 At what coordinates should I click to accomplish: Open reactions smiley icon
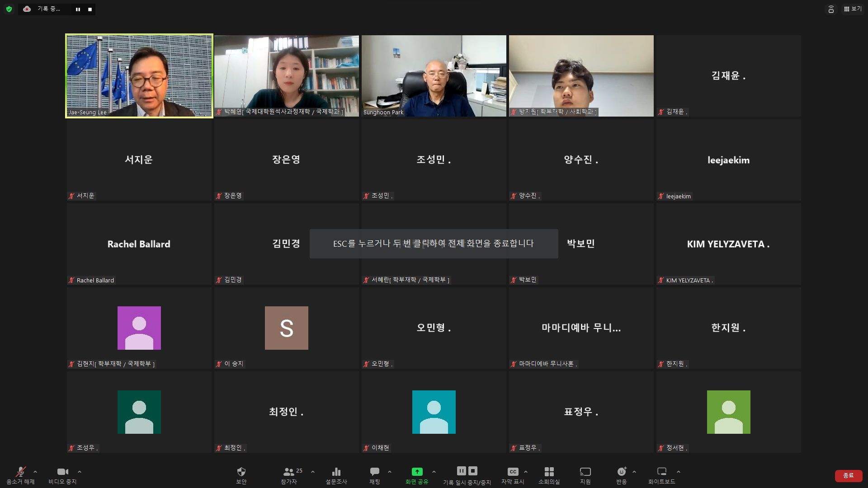[x=622, y=472]
